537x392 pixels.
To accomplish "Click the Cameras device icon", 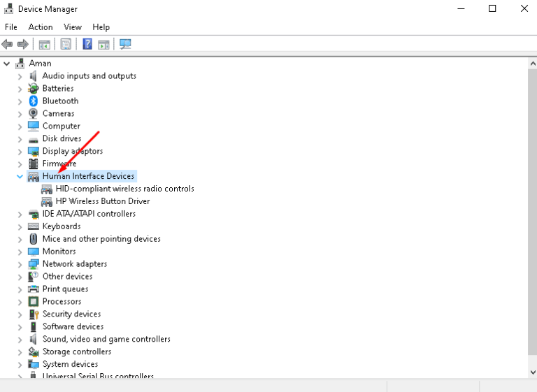I will coord(33,113).
